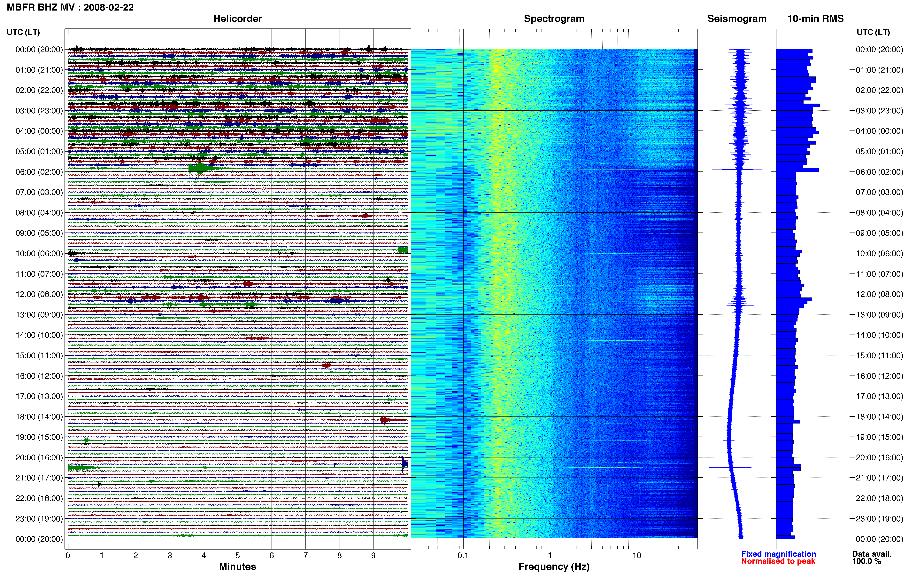Click the blue 'Fixed magnification' legend text
This screenshot has width=924, height=578.
778,554
